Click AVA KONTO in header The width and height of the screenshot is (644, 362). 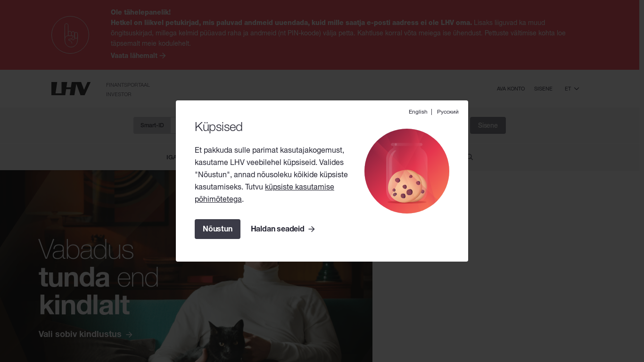pyautogui.click(x=511, y=89)
